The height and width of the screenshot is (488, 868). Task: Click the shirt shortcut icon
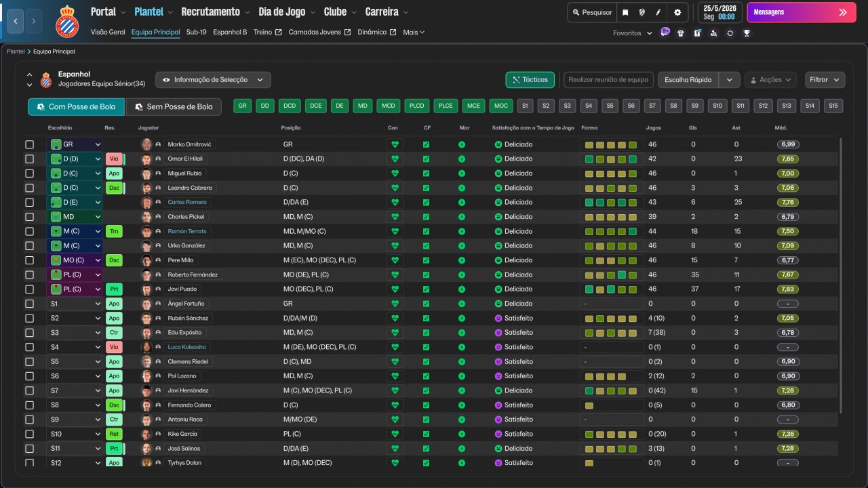pyautogui.click(x=681, y=33)
